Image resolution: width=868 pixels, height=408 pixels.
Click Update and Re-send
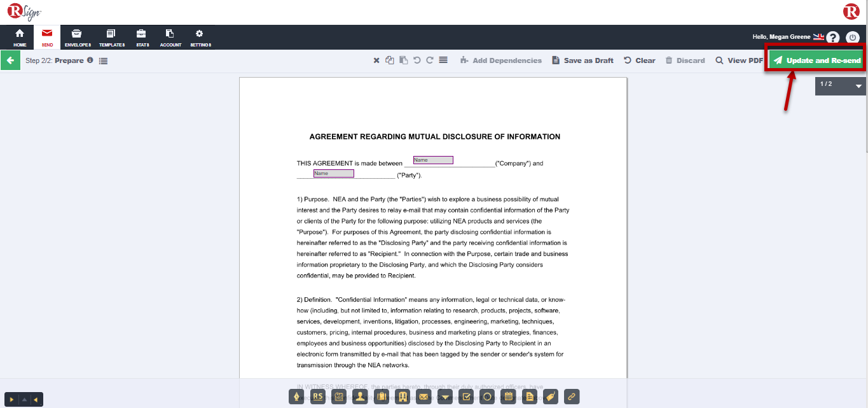coord(816,60)
